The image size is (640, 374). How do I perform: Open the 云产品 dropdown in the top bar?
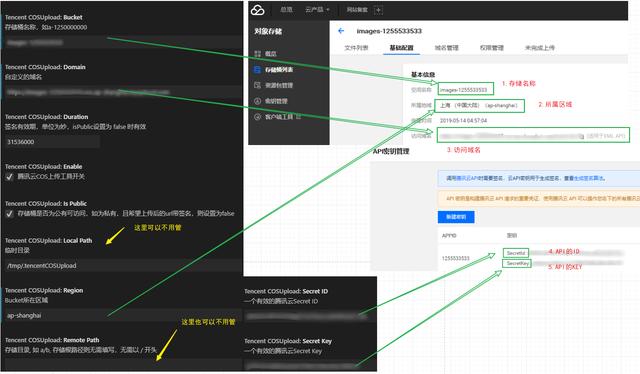coord(317,10)
